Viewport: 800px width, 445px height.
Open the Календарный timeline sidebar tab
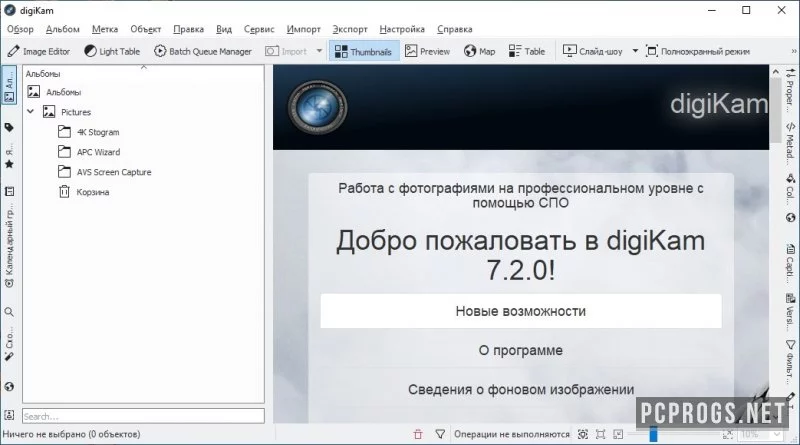click(x=9, y=246)
